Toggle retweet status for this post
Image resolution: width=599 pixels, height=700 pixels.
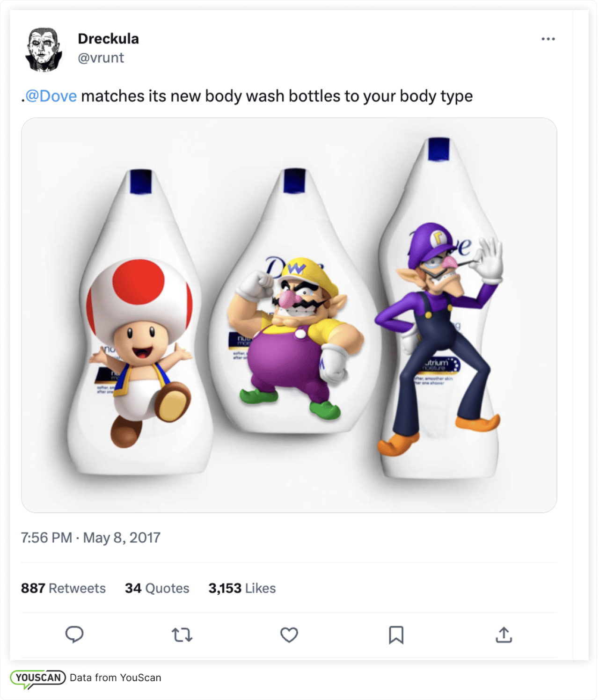182,635
